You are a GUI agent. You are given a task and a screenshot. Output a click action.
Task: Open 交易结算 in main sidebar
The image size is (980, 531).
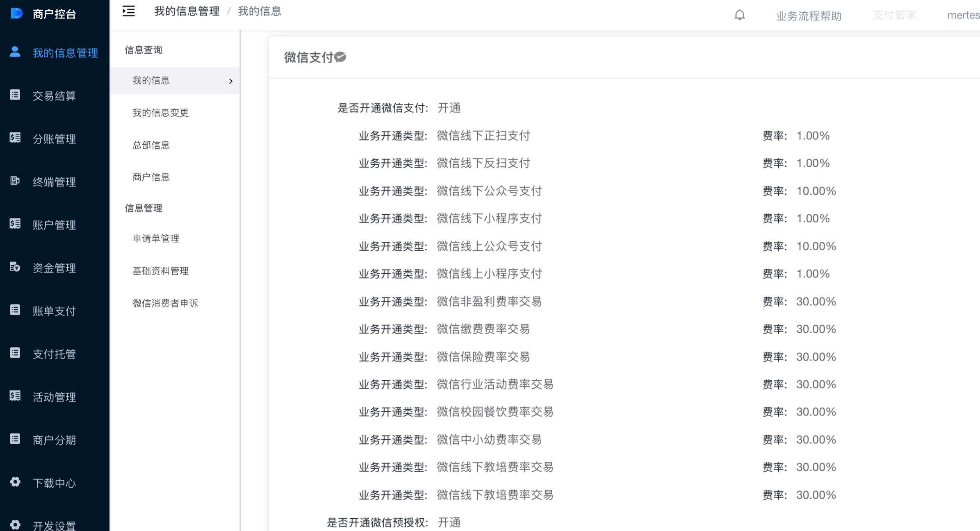pos(55,96)
